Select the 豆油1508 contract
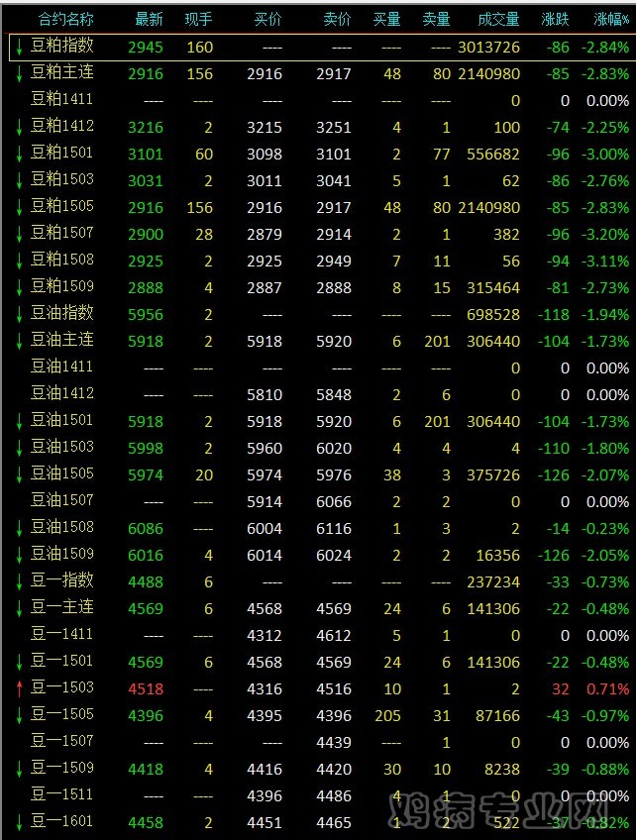This screenshot has height=840, width=636. pyautogui.click(x=61, y=528)
